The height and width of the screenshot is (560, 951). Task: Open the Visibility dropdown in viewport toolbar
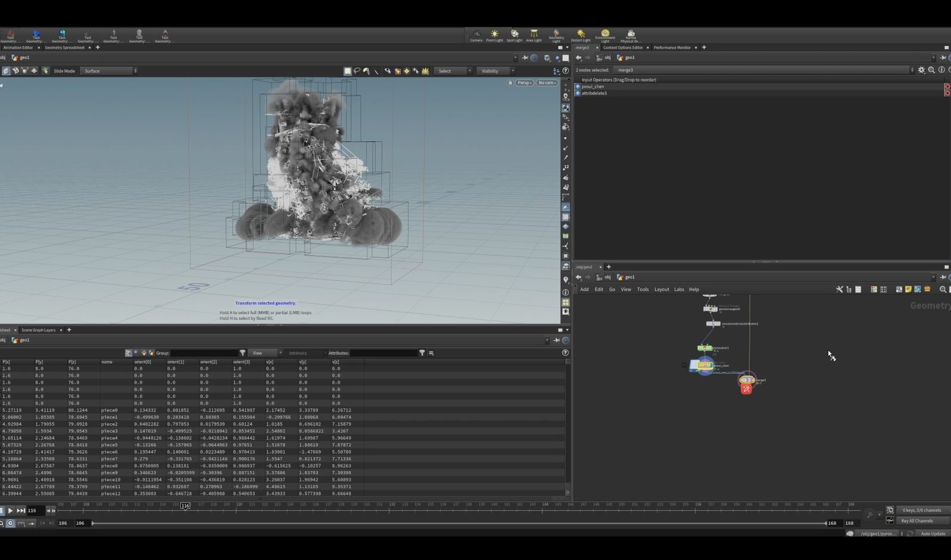click(x=497, y=71)
